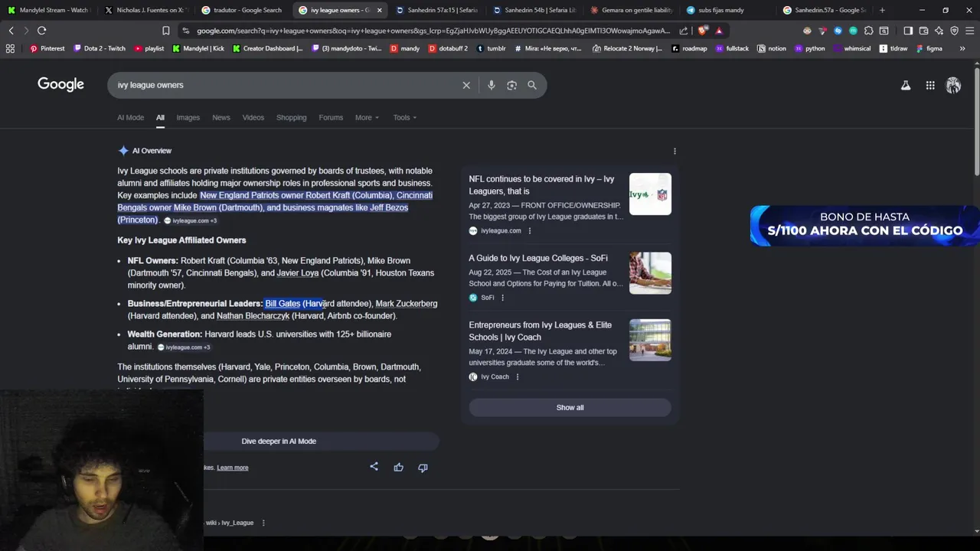The width and height of the screenshot is (980, 551).
Task: Open options for the Ivy_League wiki result
Action: [263, 523]
